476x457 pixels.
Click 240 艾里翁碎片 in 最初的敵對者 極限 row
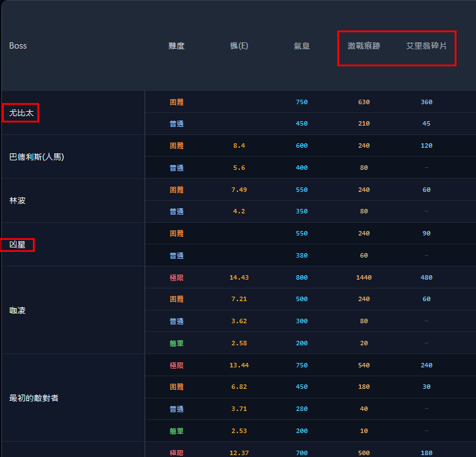pyautogui.click(x=426, y=365)
